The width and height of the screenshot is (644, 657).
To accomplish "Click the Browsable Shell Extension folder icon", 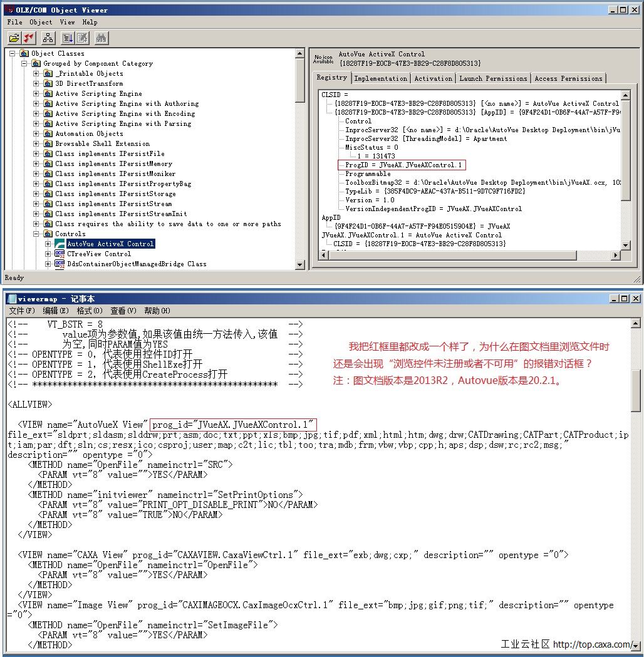I will coord(48,143).
